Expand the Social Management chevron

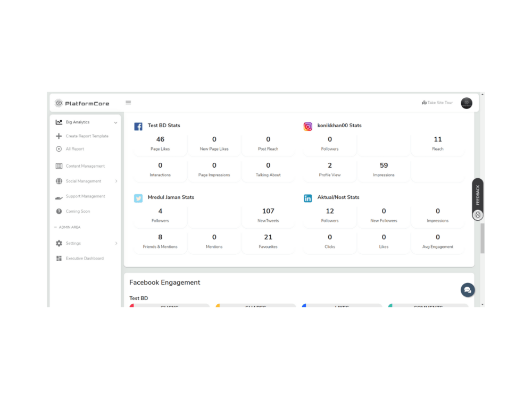pos(116,181)
